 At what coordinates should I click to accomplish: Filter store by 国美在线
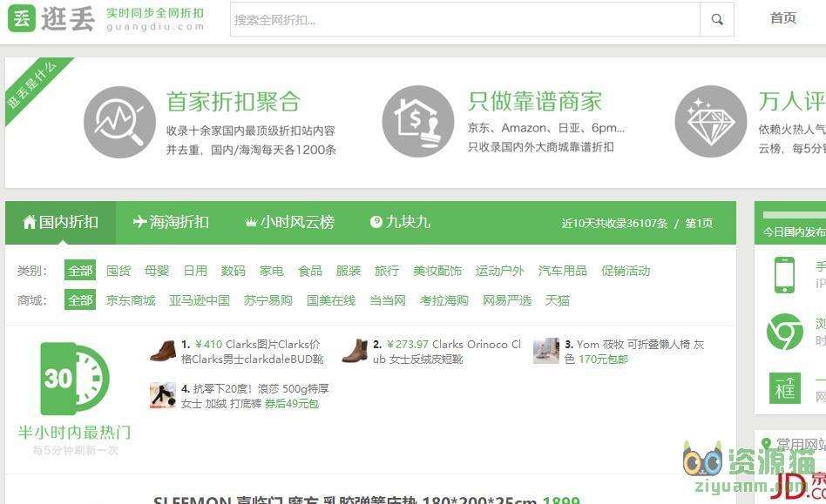pyautogui.click(x=331, y=299)
